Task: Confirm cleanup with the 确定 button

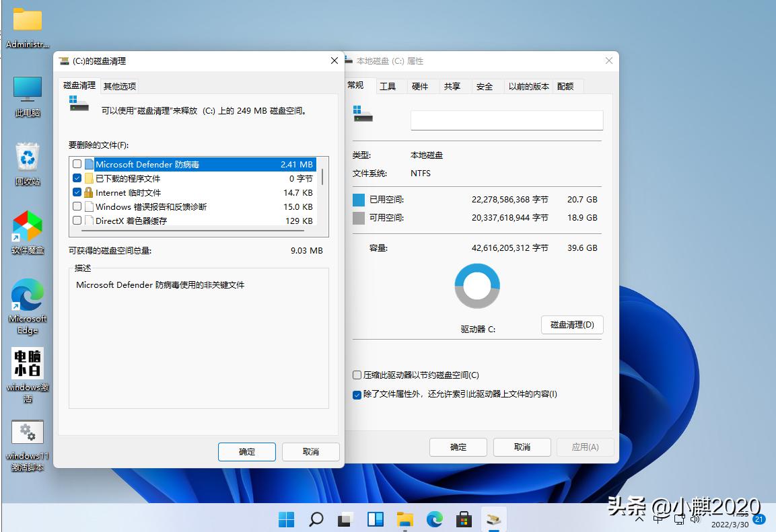Action: pyautogui.click(x=246, y=451)
